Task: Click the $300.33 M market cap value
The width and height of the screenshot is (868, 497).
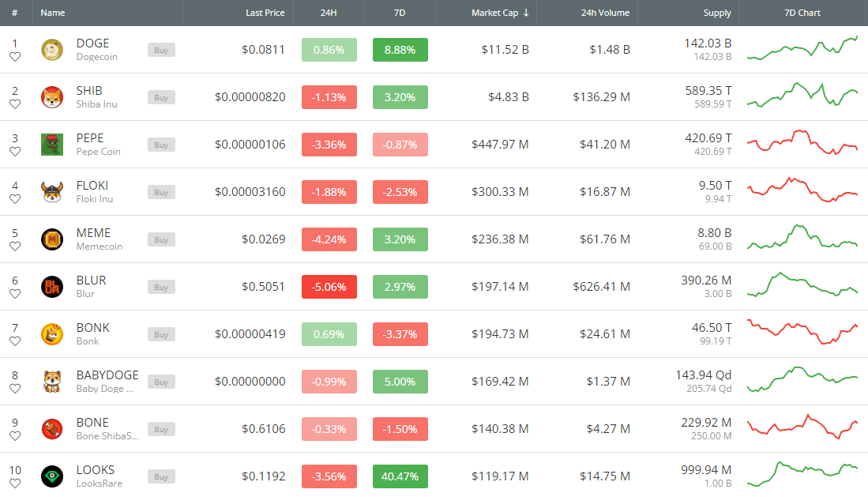Action: [x=500, y=192]
